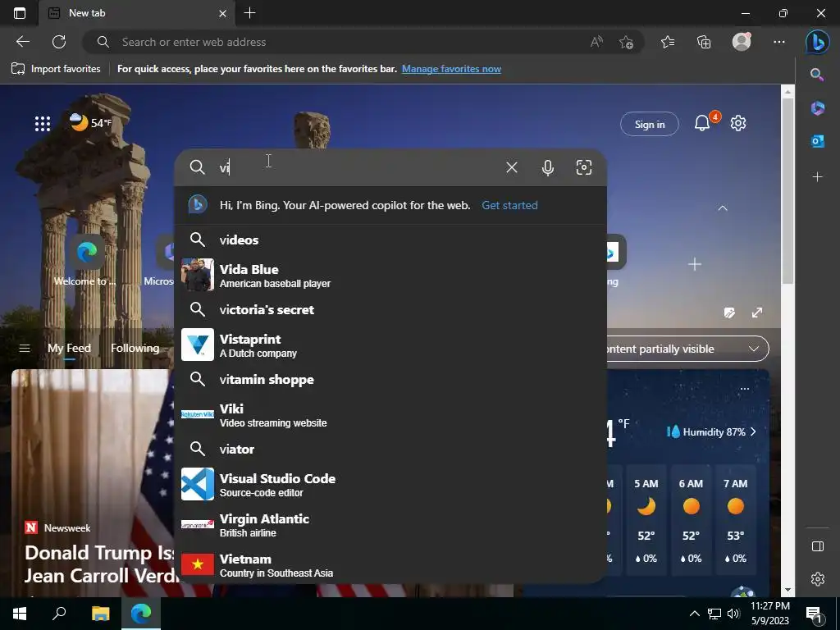Open the notifications bell
The height and width of the screenshot is (630, 840).
point(702,123)
